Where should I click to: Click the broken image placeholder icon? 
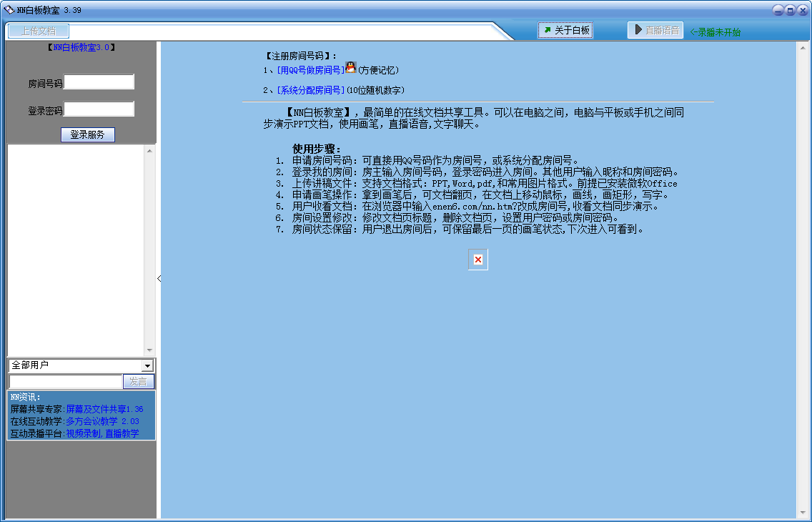[x=478, y=260]
